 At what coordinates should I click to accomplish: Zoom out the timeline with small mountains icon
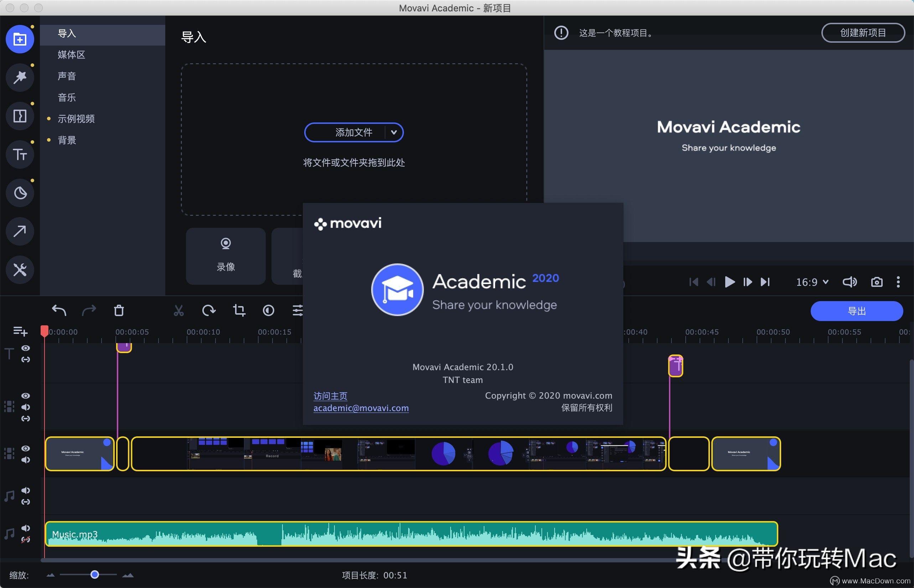tap(51, 575)
